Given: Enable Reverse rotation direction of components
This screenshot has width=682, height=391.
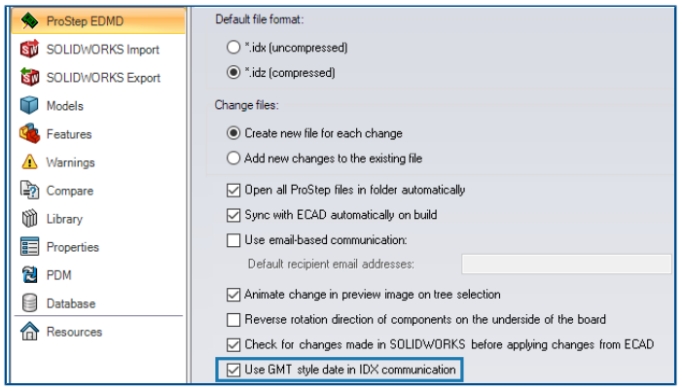Looking at the screenshot, I should pyautogui.click(x=234, y=320).
